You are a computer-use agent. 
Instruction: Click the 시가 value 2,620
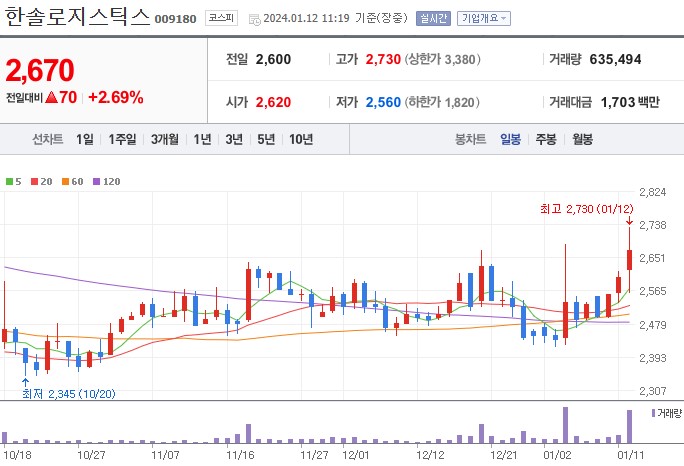coord(273,102)
